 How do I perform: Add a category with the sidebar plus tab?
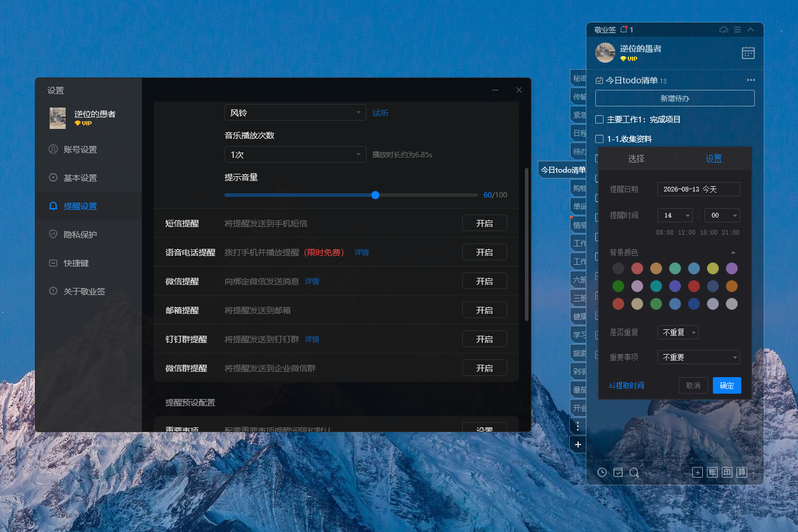[x=578, y=445]
